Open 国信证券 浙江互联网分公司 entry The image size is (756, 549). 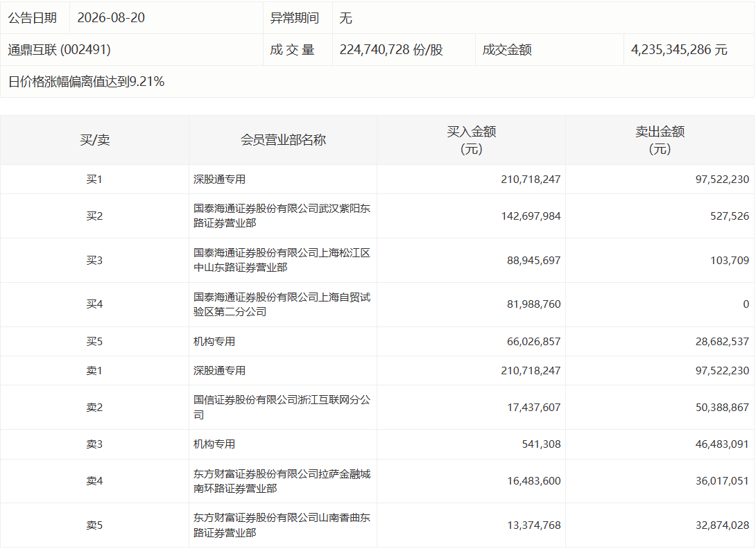pos(282,408)
